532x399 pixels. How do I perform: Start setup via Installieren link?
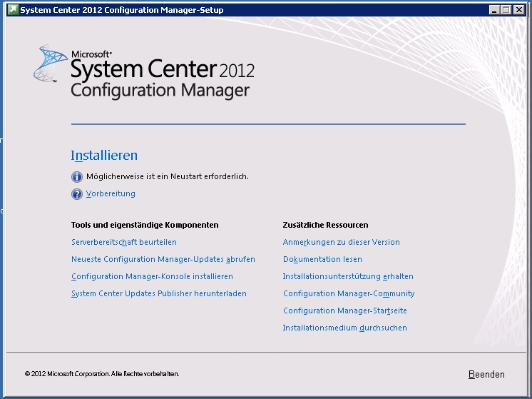[104, 156]
